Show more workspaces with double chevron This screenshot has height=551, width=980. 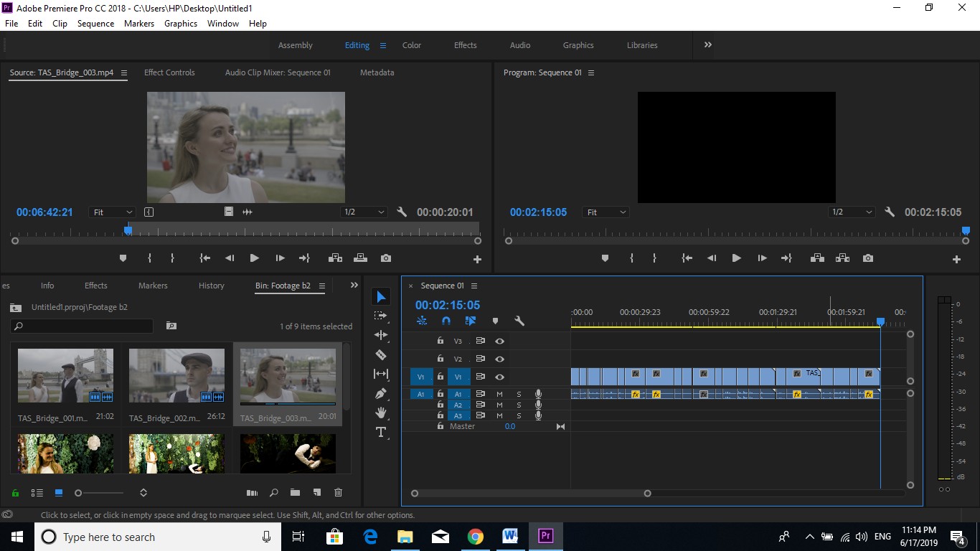pos(708,44)
